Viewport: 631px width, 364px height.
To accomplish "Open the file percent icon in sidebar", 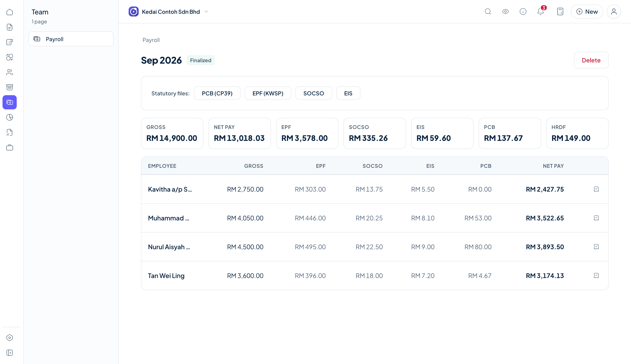I will [x=10, y=132].
